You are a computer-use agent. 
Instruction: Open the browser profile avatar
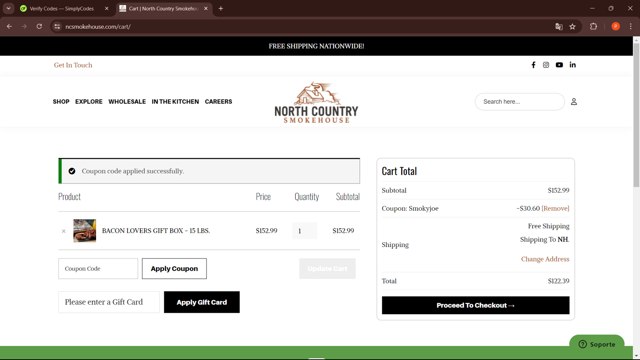pyautogui.click(x=616, y=27)
